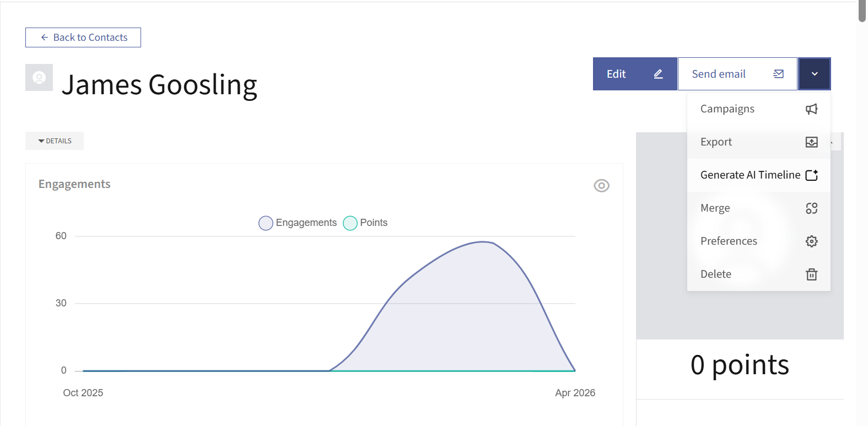
Task: Click the Generate AI Timeline sparkle icon
Action: point(811,175)
